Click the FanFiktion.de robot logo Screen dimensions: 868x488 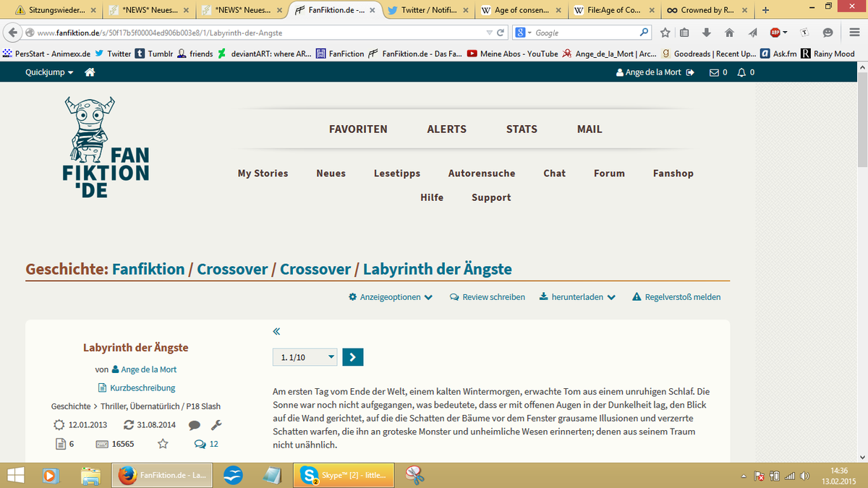tap(106, 147)
